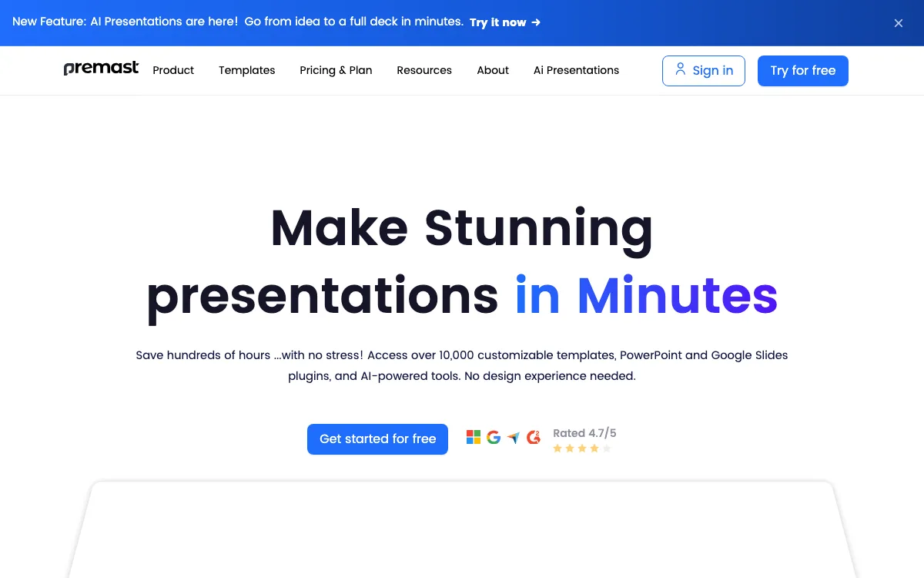924x578 pixels.
Task: Click the star rating row
Action: (x=582, y=449)
